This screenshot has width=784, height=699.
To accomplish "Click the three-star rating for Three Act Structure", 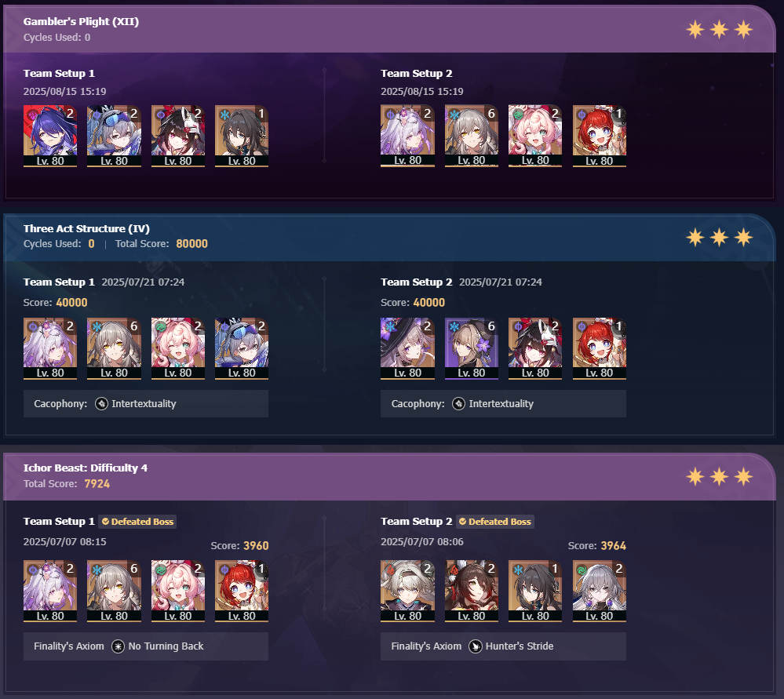I will point(720,237).
